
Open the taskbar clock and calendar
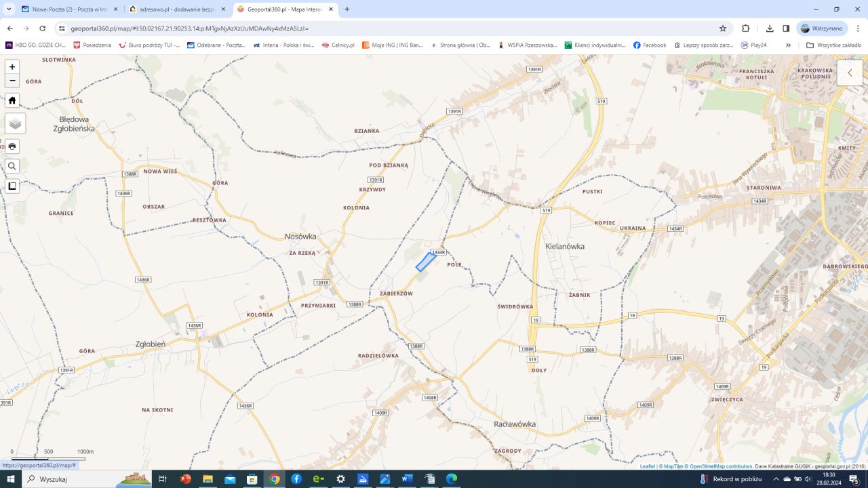click(829, 479)
